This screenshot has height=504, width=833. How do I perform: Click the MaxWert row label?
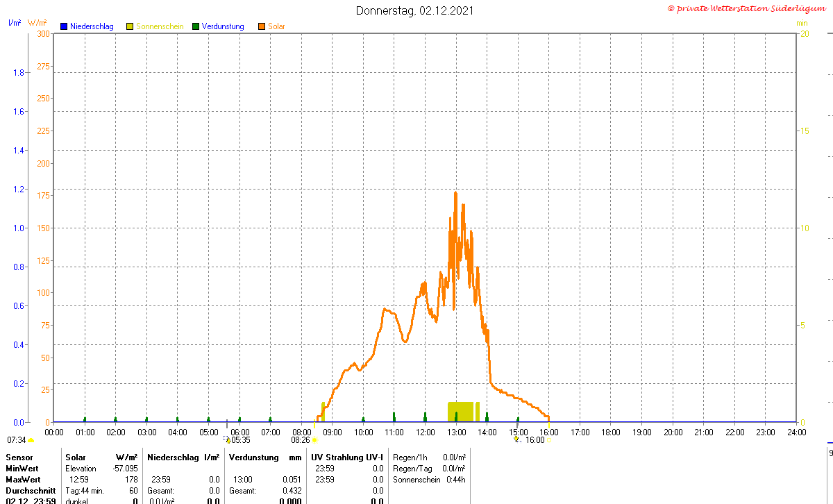[22, 480]
